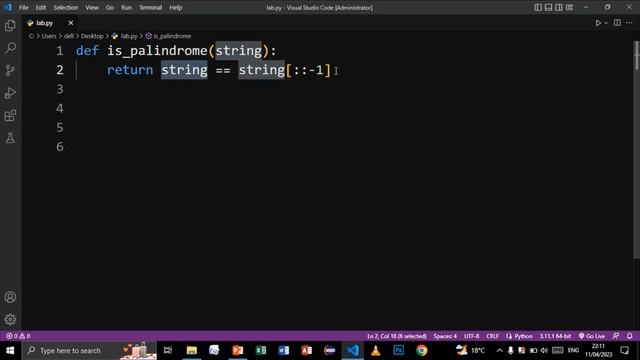The image size is (640, 360).
Task: Change encoding via UTF-8 status item
Action: (x=471, y=336)
